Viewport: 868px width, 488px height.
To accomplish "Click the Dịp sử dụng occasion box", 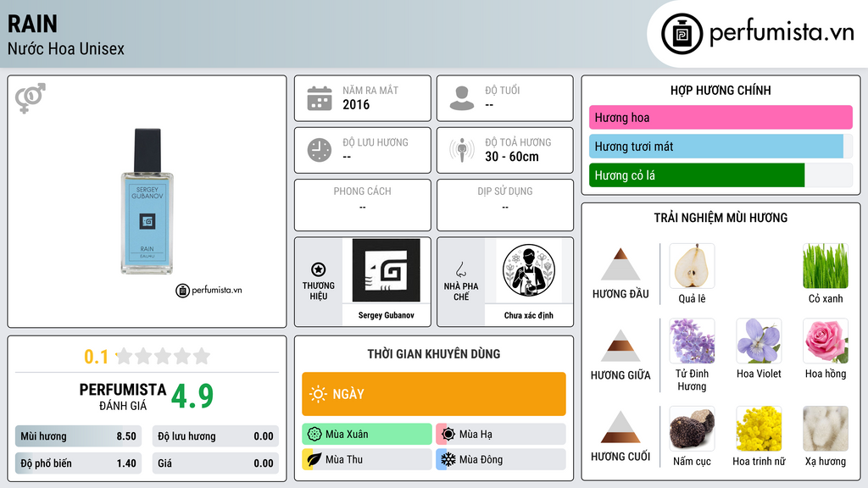I will pyautogui.click(x=505, y=205).
